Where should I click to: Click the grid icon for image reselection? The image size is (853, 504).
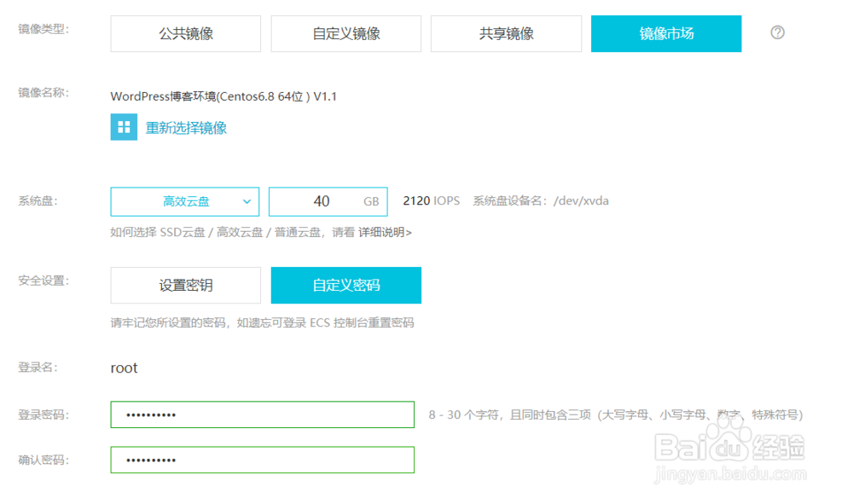[124, 127]
